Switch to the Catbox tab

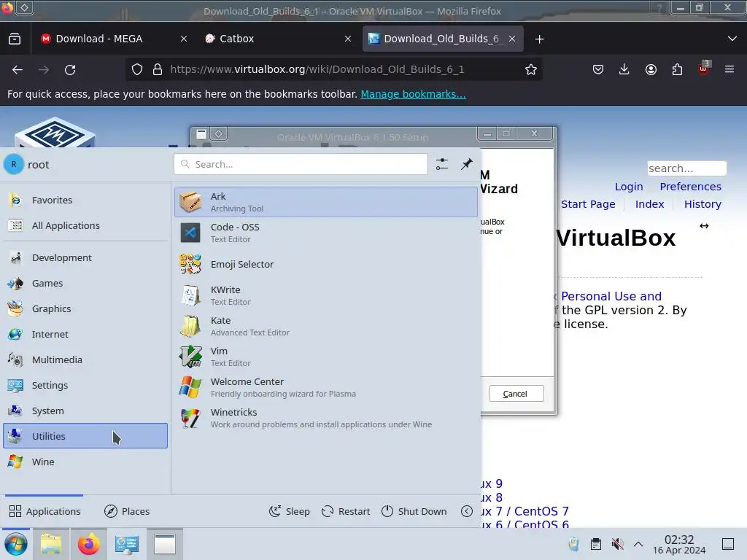point(278,39)
